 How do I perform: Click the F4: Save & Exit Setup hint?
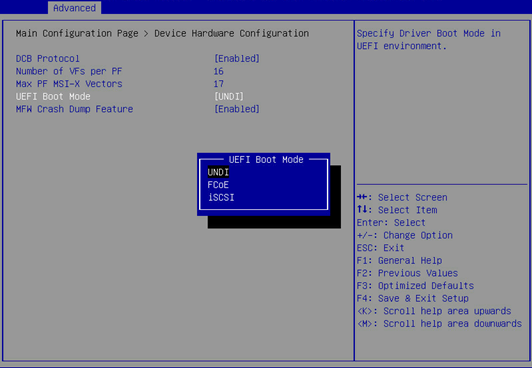point(413,298)
